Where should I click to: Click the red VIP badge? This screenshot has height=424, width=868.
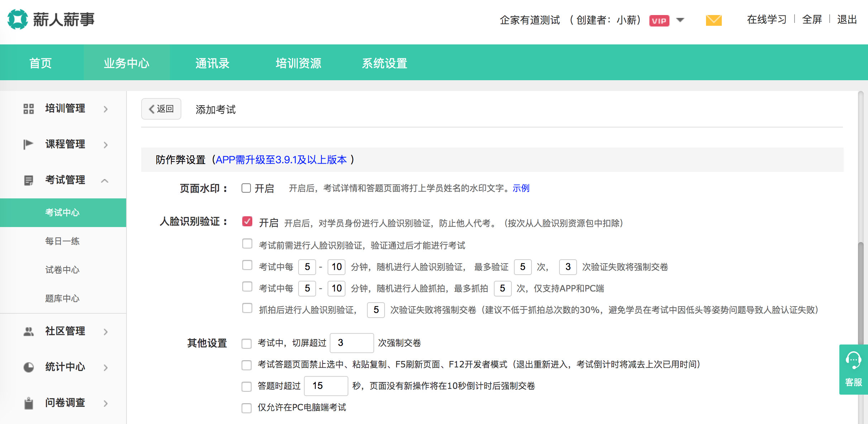[x=659, y=21]
